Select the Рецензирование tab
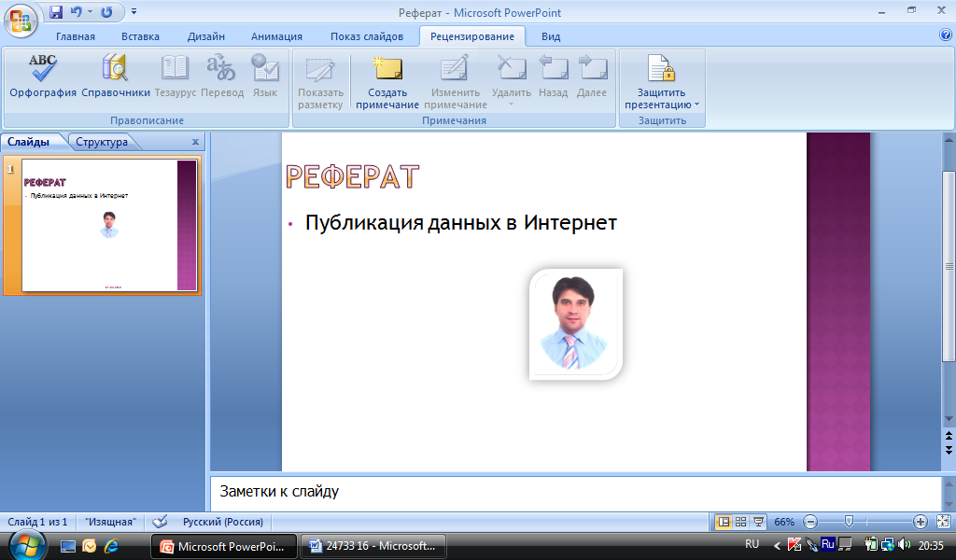The width and height of the screenshot is (956, 560). [x=472, y=36]
